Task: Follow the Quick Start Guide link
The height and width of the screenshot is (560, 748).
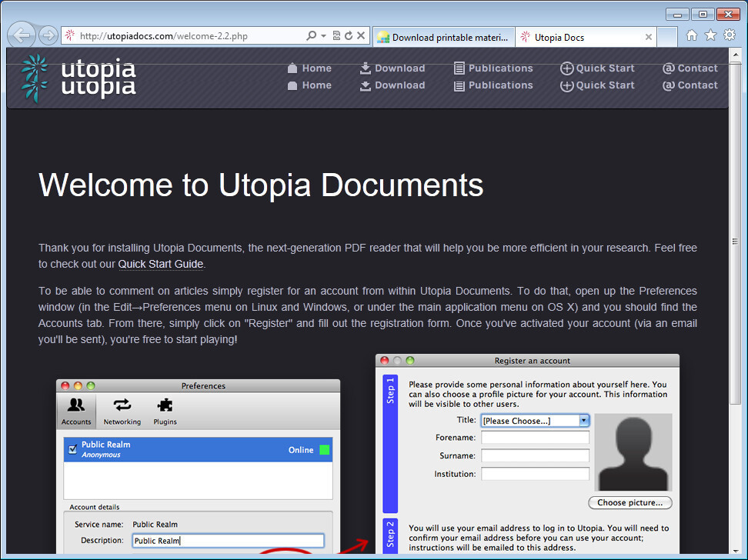Action: 161,264
